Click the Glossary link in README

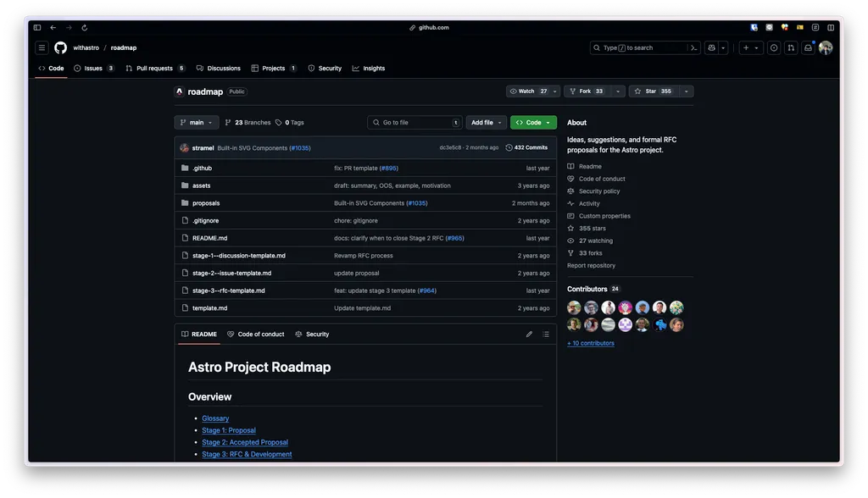215,418
